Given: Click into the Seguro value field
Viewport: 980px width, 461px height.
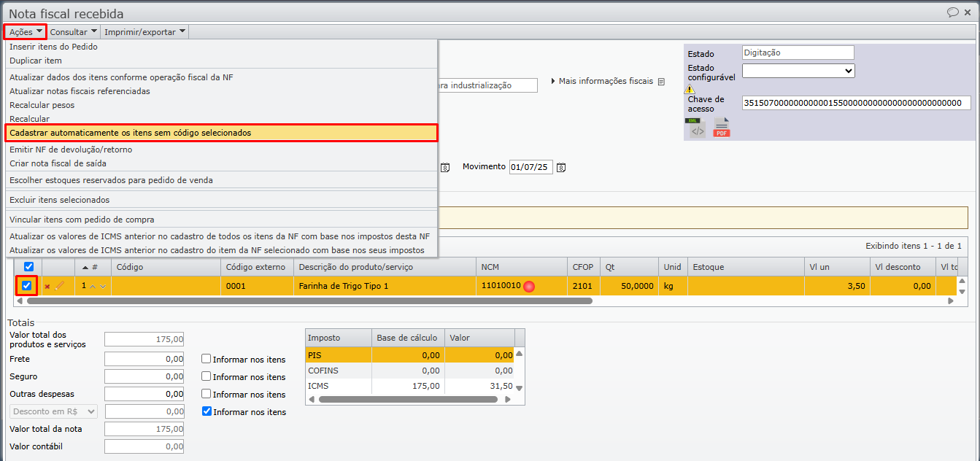Looking at the screenshot, I should click(144, 376).
